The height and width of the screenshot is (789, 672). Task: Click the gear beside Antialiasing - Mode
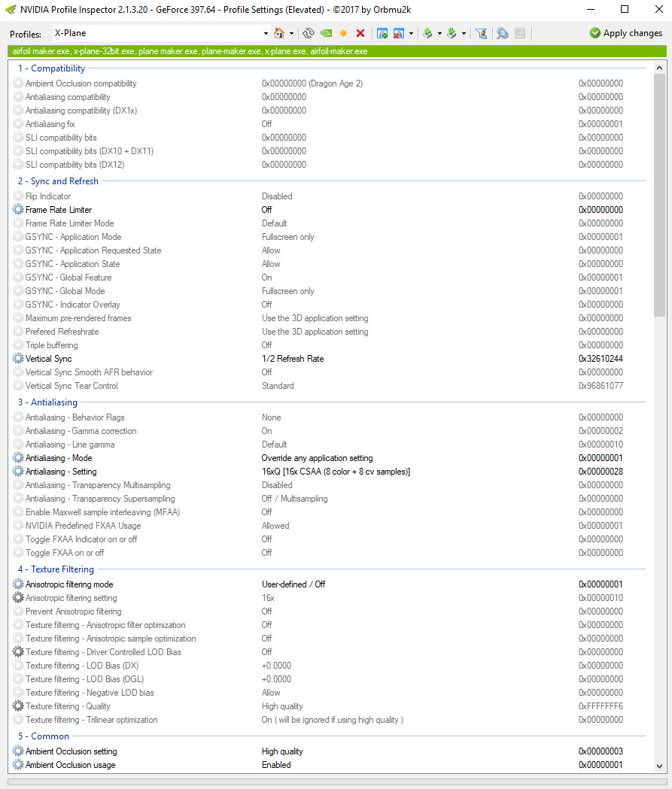click(18, 458)
